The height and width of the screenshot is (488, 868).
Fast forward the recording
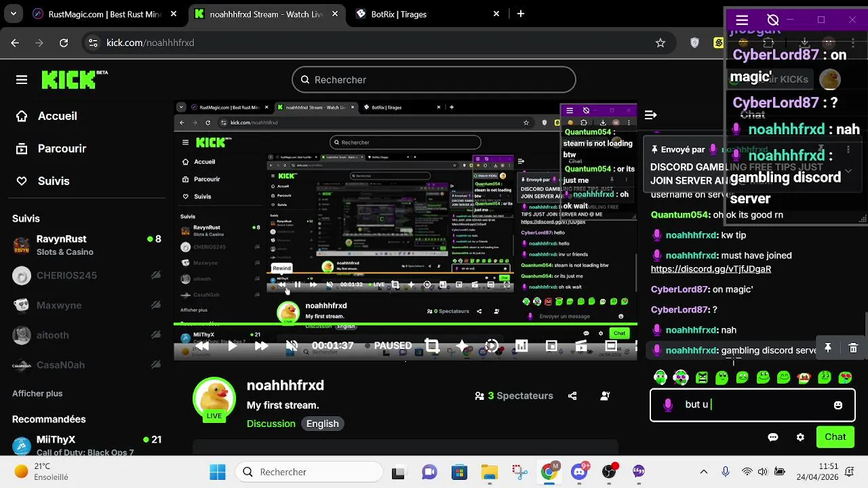point(262,346)
